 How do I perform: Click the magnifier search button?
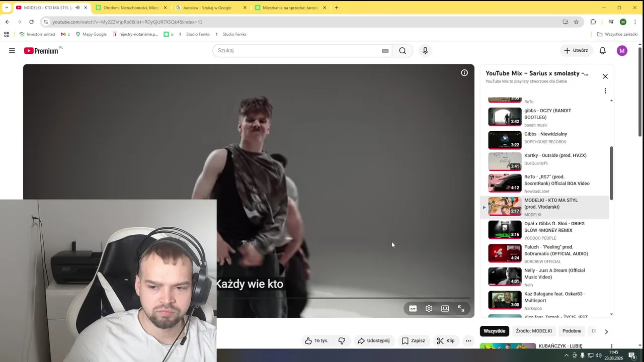(x=403, y=51)
